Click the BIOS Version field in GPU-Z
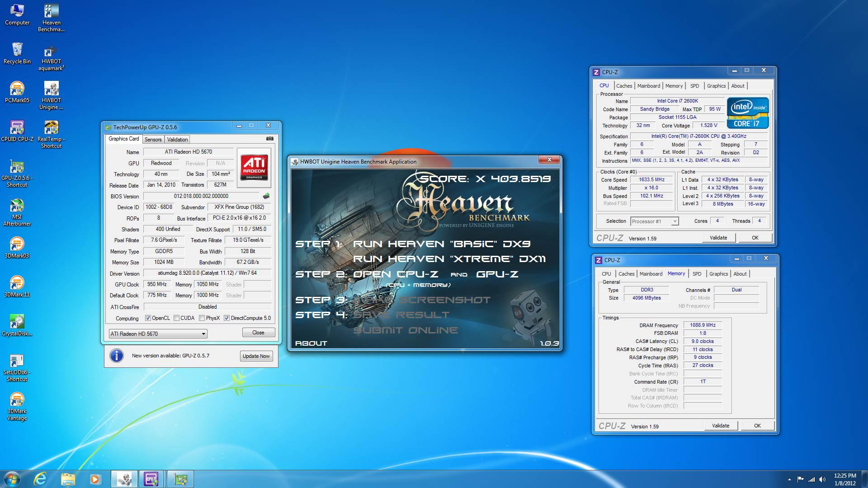The image size is (868, 488). coord(201,196)
